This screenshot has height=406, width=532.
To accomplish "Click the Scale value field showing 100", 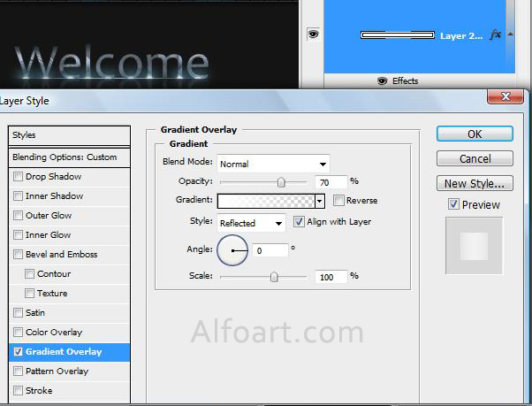I will point(331,277).
